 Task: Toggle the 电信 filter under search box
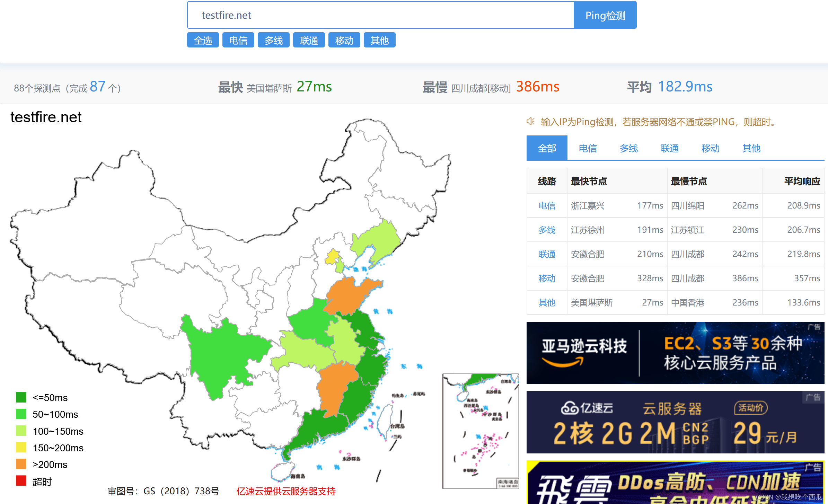238,40
